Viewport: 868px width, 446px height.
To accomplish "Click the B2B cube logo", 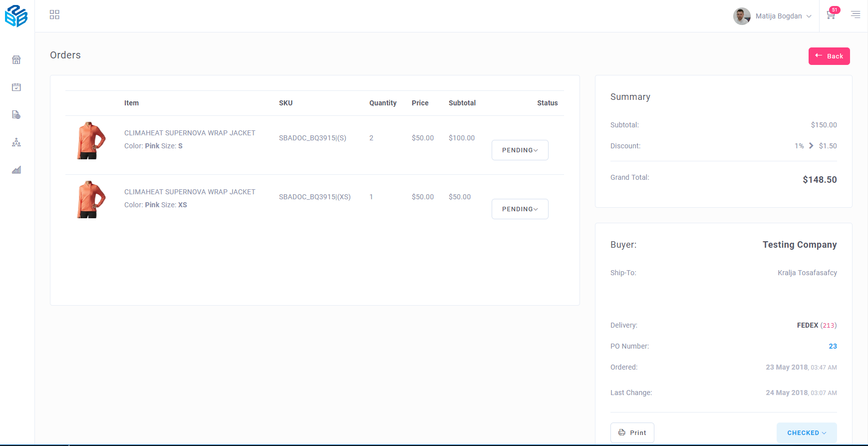I will pos(16,16).
